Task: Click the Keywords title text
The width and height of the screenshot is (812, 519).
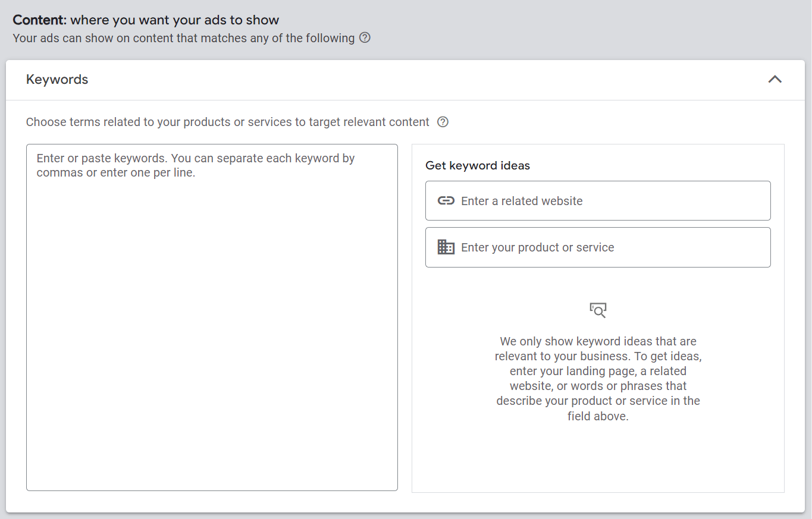Action: click(x=57, y=79)
